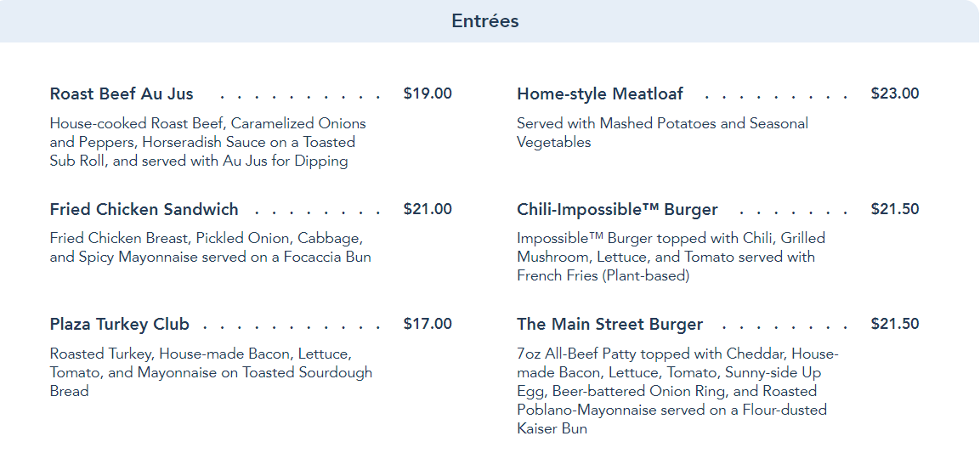Image resolution: width=980 pixels, height=453 pixels.
Task: Click the $21.50 Main Street Burger price
Action: (x=895, y=324)
